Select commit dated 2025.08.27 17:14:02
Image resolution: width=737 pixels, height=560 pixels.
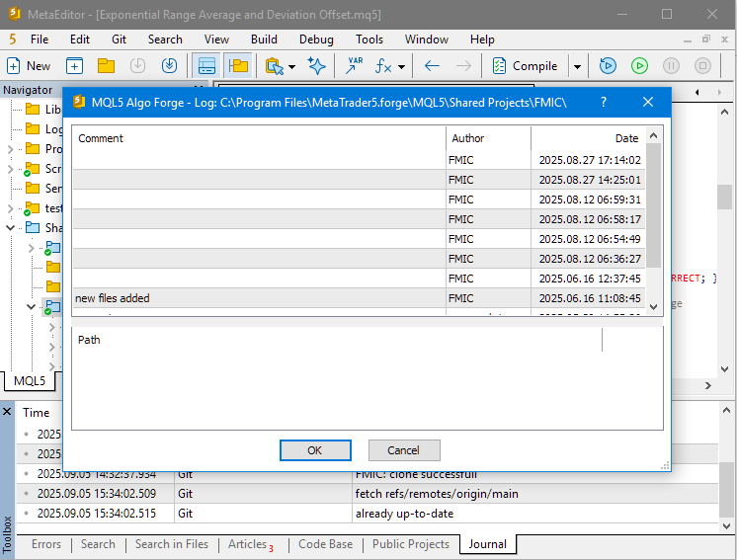[x=359, y=160]
